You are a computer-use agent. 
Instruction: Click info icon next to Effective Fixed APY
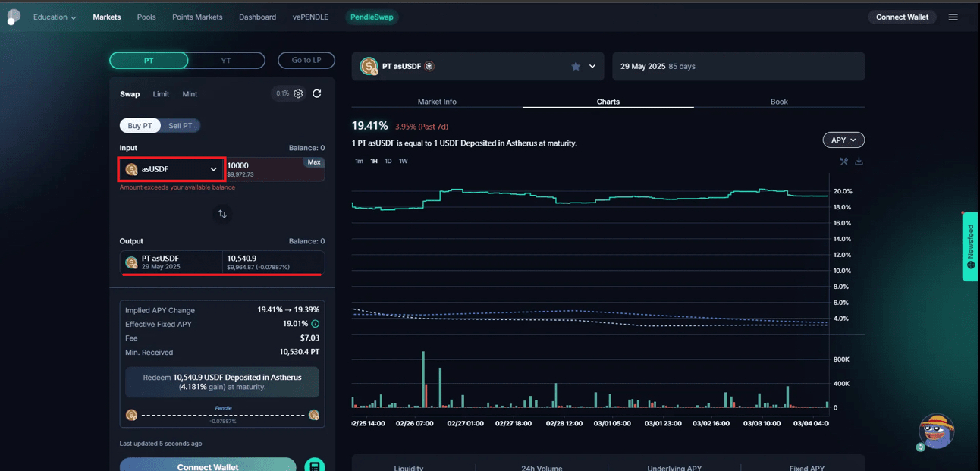pyautogui.click(x=316, y=324)
